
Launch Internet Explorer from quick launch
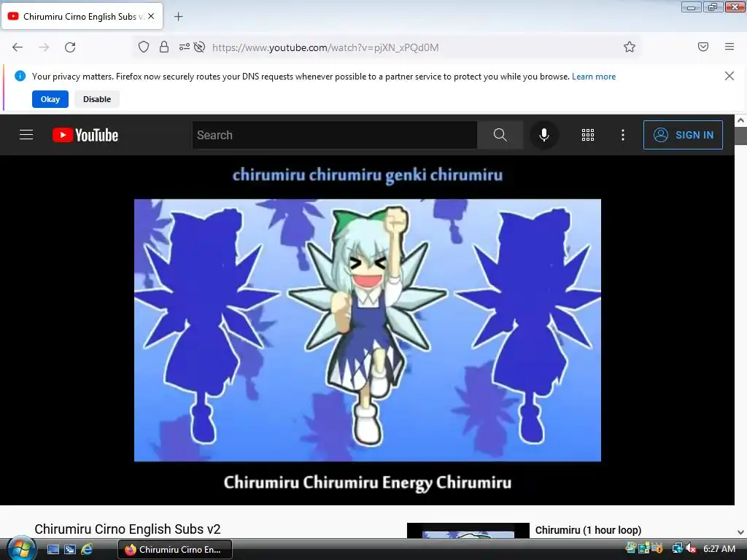[87, 549]
